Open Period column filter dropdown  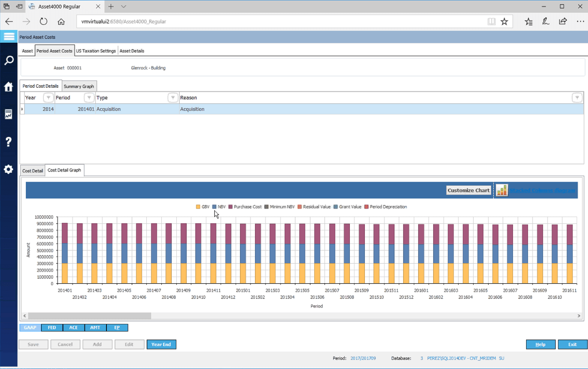(89, 98)
